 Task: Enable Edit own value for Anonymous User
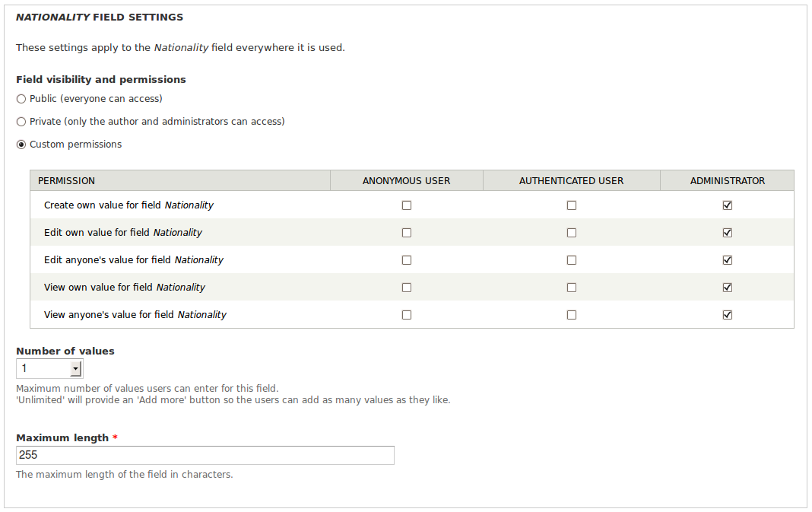pos(407,234)
